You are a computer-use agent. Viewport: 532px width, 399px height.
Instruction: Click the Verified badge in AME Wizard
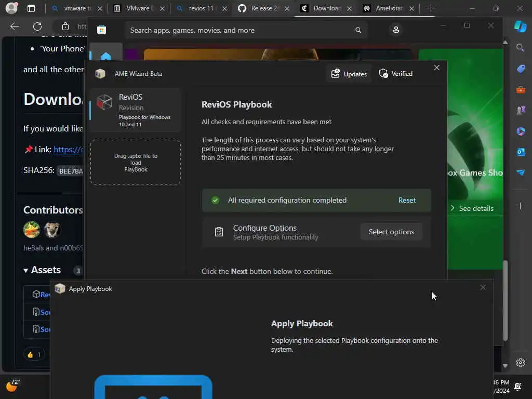pos(396,74)
